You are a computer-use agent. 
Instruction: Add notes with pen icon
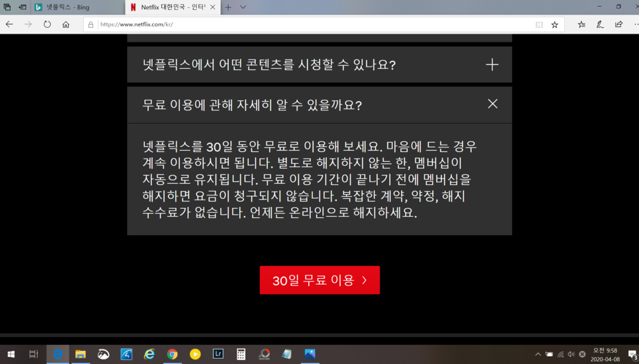coord(600,24)
